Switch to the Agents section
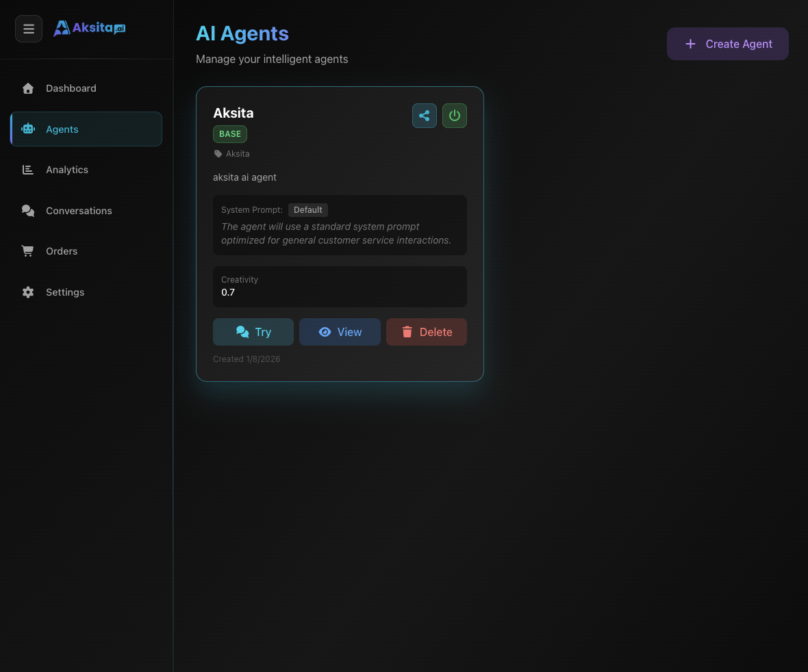 62,129
